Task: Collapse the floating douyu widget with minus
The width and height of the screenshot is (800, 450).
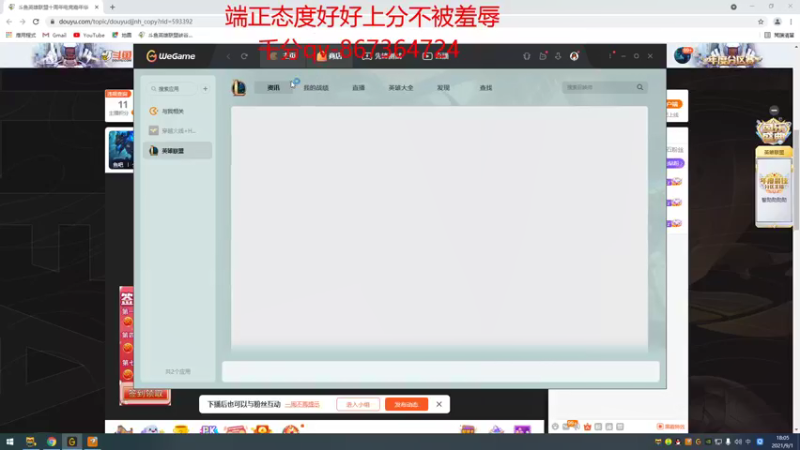Action: [774, 110]
